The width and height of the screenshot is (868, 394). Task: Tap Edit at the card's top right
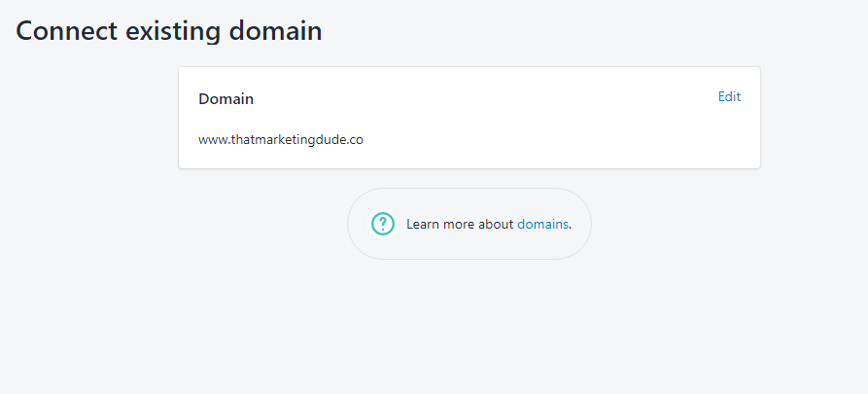coord(729,97)
